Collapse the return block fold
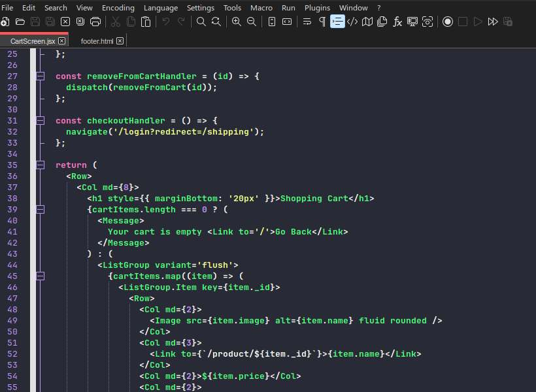 pos(39,165)
